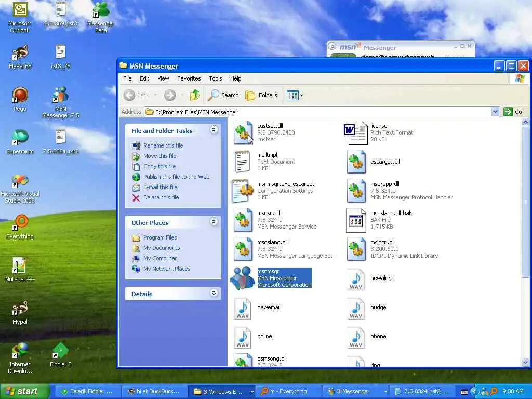This screenshot has height=399, width=532.
Task: Select the mailtmpl text document
Action: (x=264, y=162)
